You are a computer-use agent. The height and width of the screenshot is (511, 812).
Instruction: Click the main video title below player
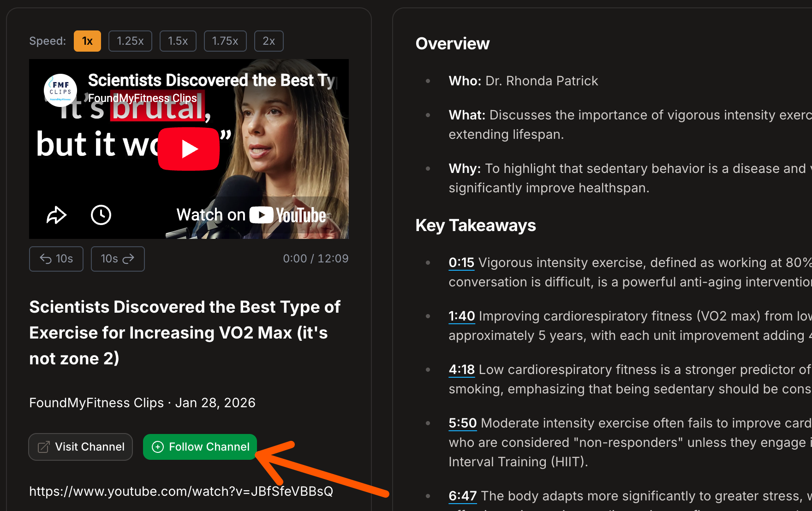[x=185, y=333]
